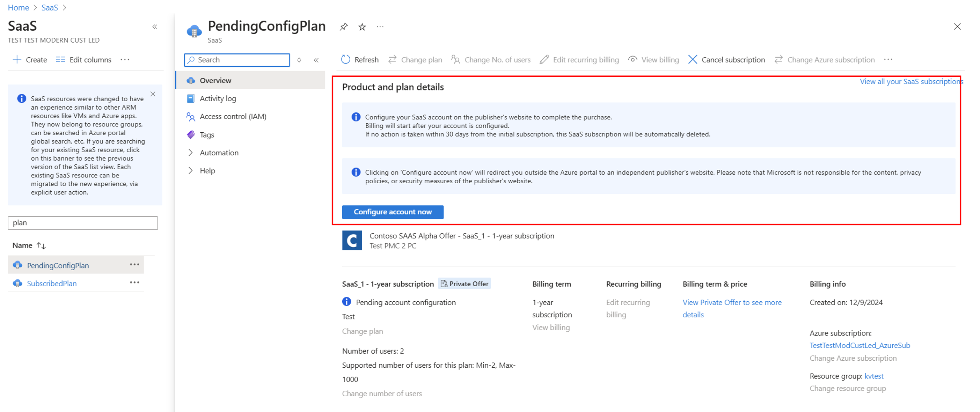Open more options for SubscribedPlan row
Viewport: 980px width, 412px height.
[x=134, y=283]
